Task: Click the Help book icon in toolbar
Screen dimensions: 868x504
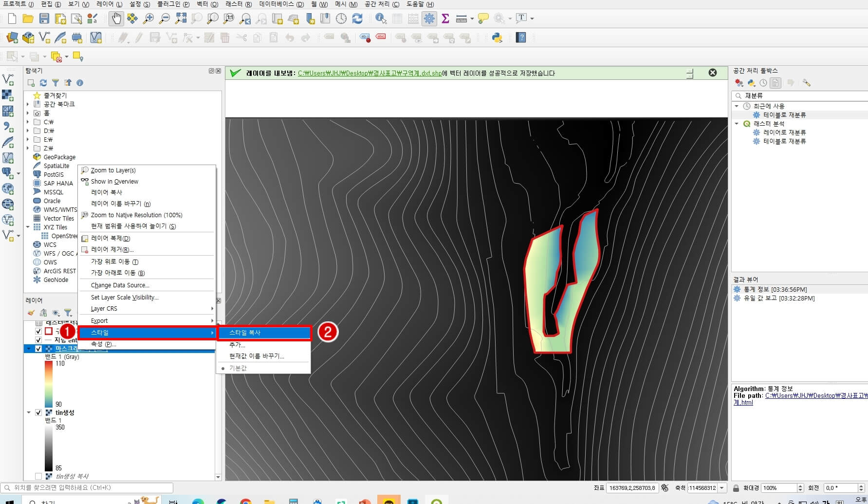Action: pyautogui.click(x=521, y=37)
